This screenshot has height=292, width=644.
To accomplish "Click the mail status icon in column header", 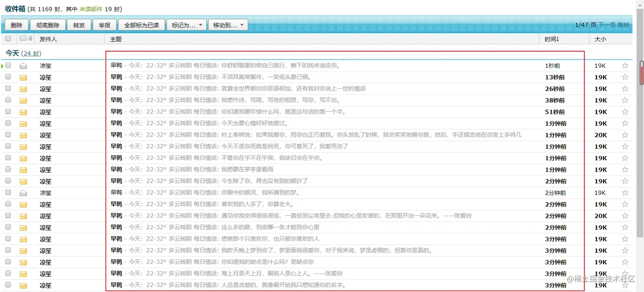I will click(23, 38).
